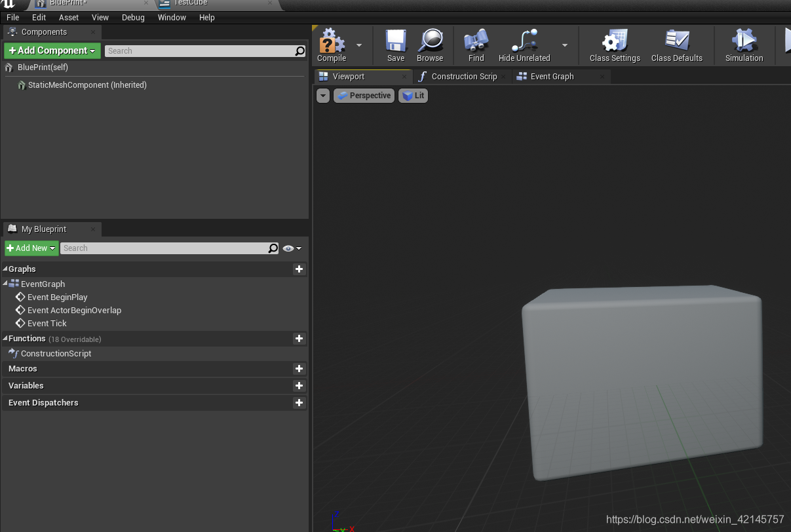Screen dimensions: 791x532
Task: Add a new variable with plus
Action: [299, 386]
